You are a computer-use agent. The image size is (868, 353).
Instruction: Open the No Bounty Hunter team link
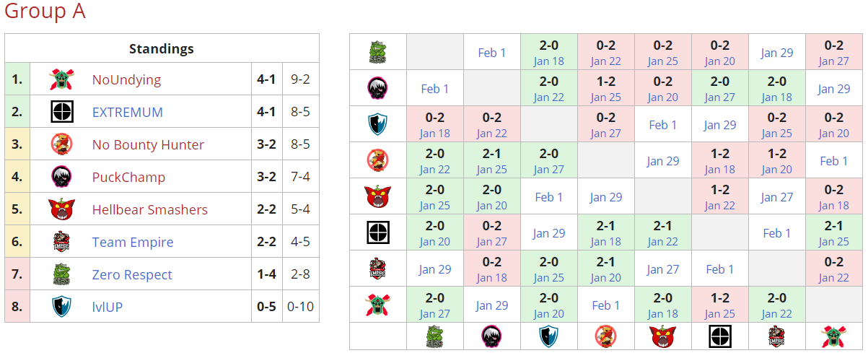coord(148,144)
